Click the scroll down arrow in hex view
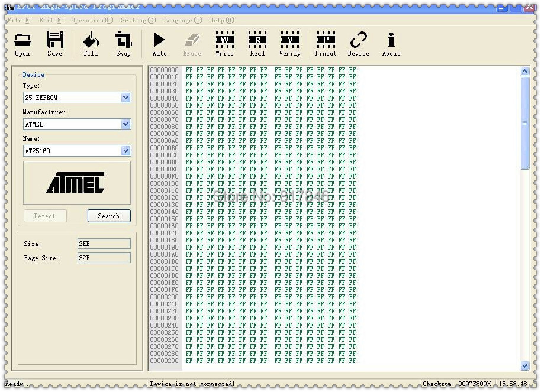This screenshot has height=392, width=541. (524, 366)
